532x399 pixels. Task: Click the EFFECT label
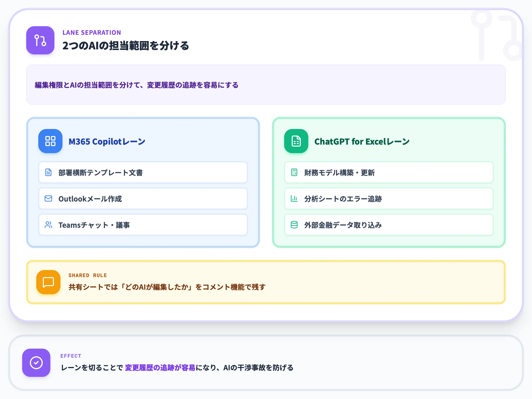(x=71, y=356)
